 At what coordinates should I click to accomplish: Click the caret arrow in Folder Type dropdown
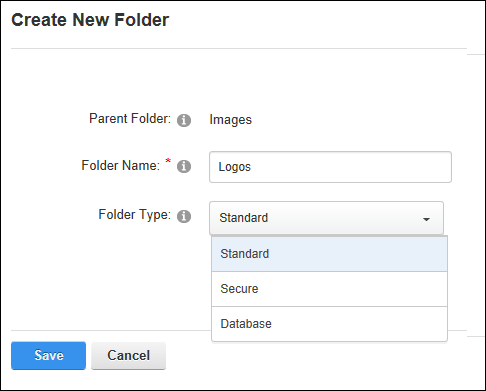pyautogui.click(x=426, y=219)
